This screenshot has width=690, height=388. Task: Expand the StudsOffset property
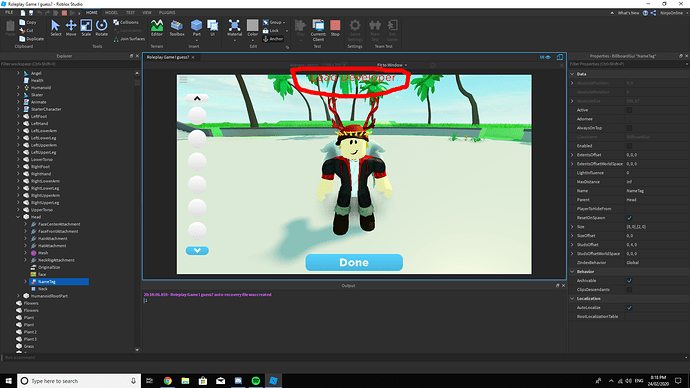572,245
